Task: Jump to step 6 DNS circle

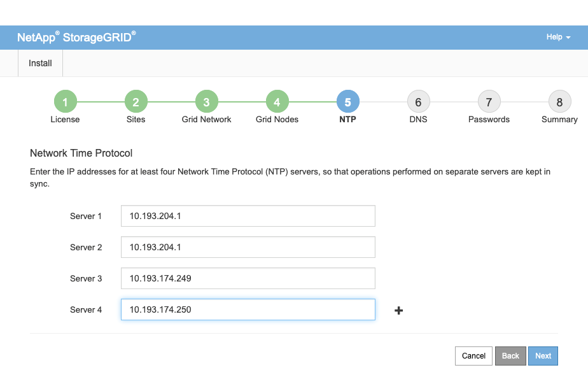Action: [x=418, y=102]
